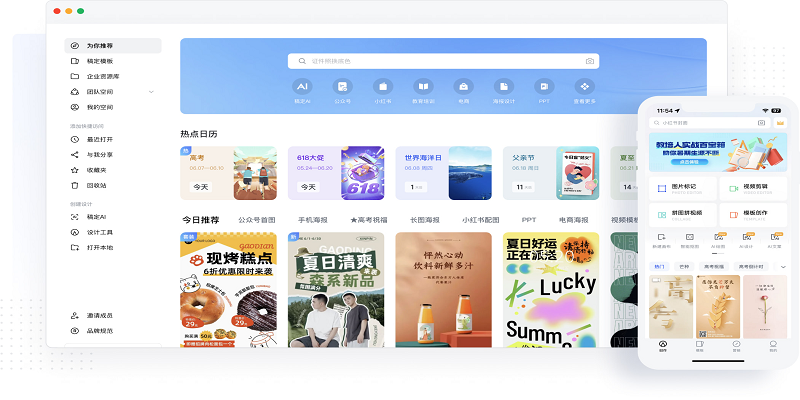Open the 世界海洋日 calendar card
This screenshot has height=400, width=800.
tap(443, 173)
